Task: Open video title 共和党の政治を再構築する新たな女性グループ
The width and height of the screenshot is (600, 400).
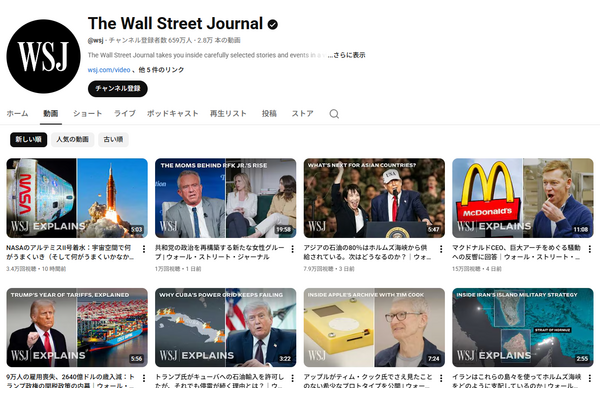Action: tap(220, 252)
